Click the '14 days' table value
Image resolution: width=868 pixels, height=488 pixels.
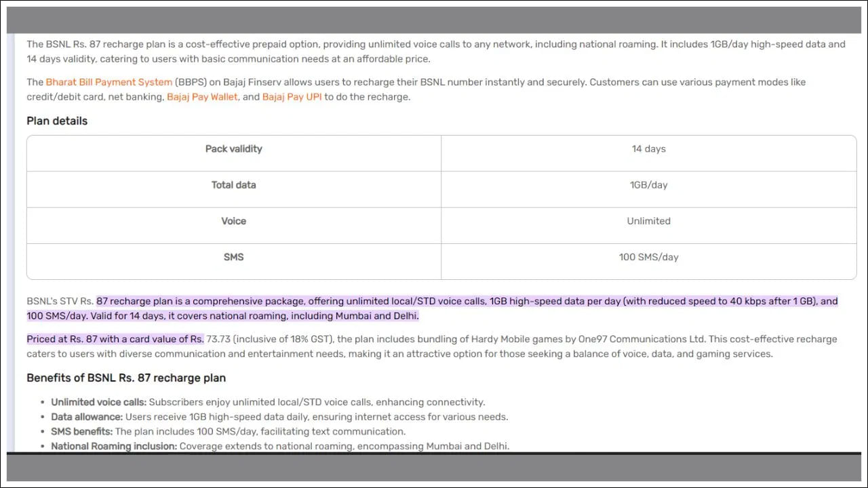click(649, 149)
